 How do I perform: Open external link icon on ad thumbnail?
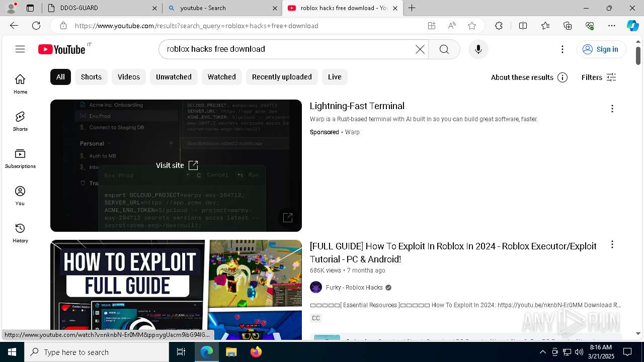(x=288, y=218)
